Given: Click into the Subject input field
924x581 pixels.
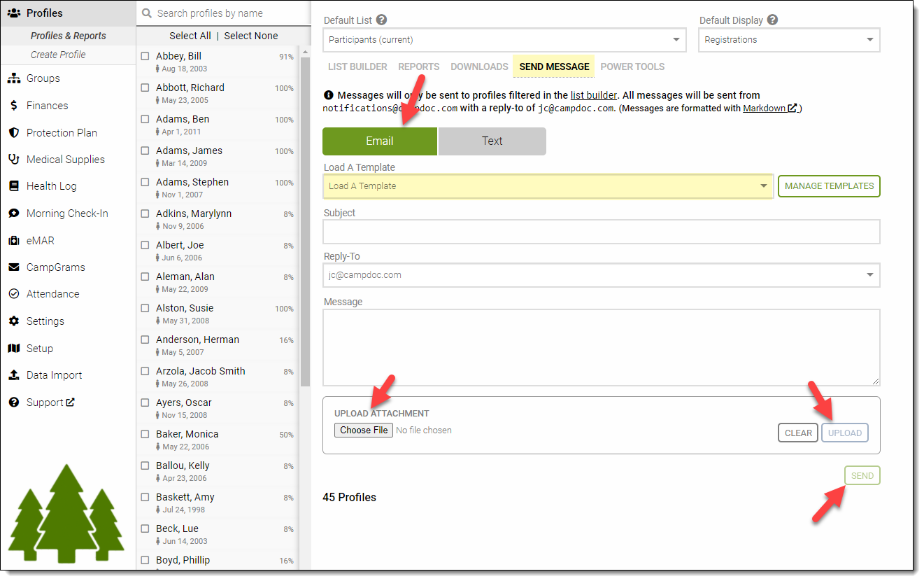Looking at the screenshot, I should [x=601, y=232].
